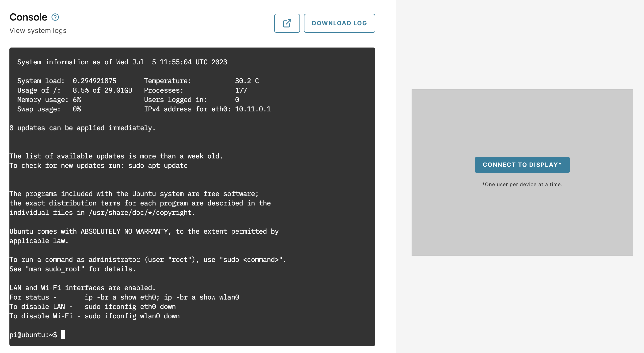
Task: Open the Console help question-mark icon
Action: [55, 17]
